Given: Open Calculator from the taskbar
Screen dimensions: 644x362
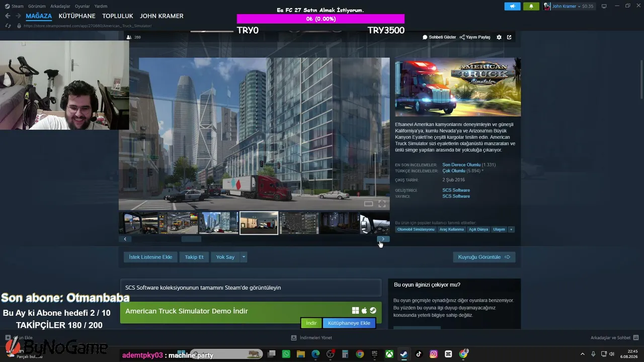Looking at the screenshot, I should coord(345,354).
